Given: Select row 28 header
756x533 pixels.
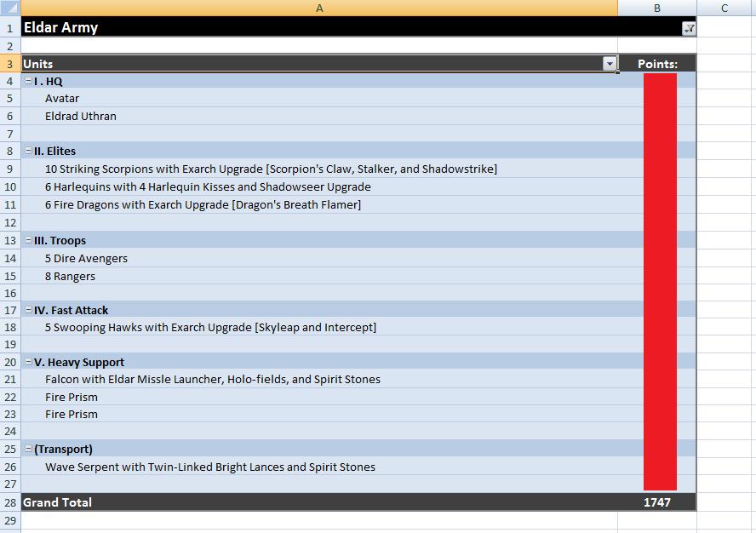Looking at the screenshot, I should tap(10, 502).
